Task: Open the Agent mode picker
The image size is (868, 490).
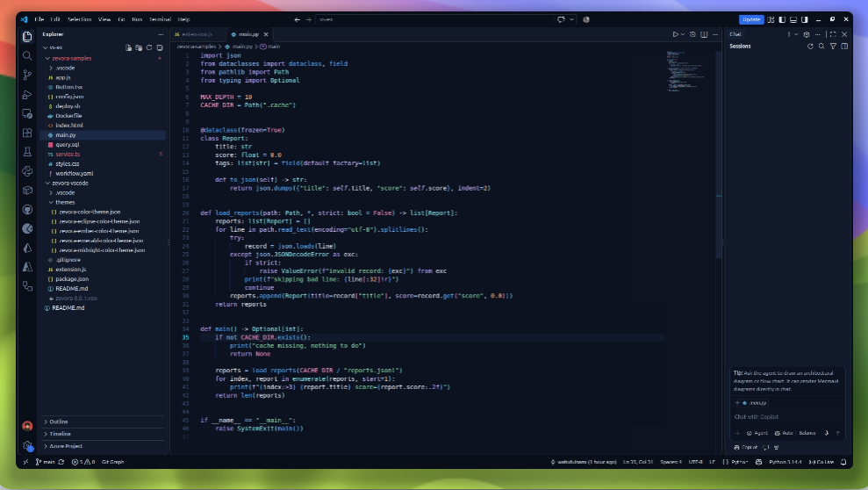Action: 757,433
